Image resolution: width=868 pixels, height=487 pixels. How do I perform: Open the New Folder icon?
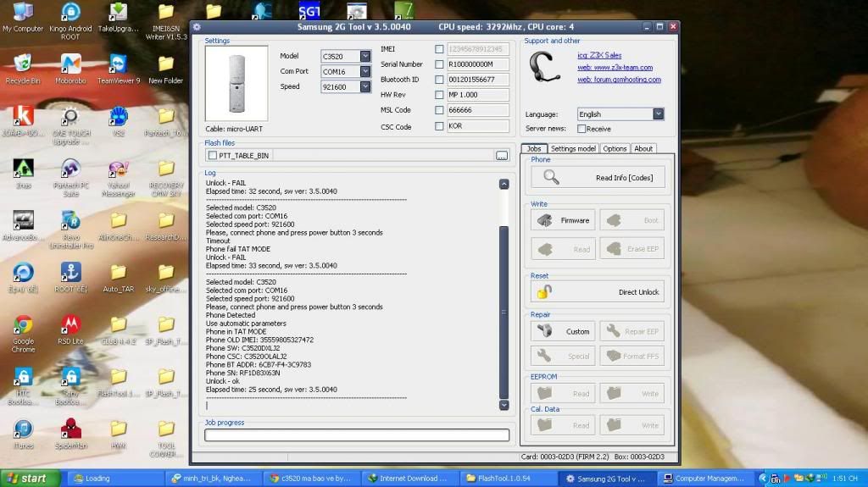coord(165,69)
